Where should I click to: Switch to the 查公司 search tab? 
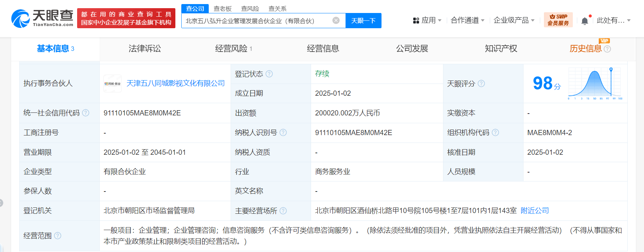pos(195,9)
